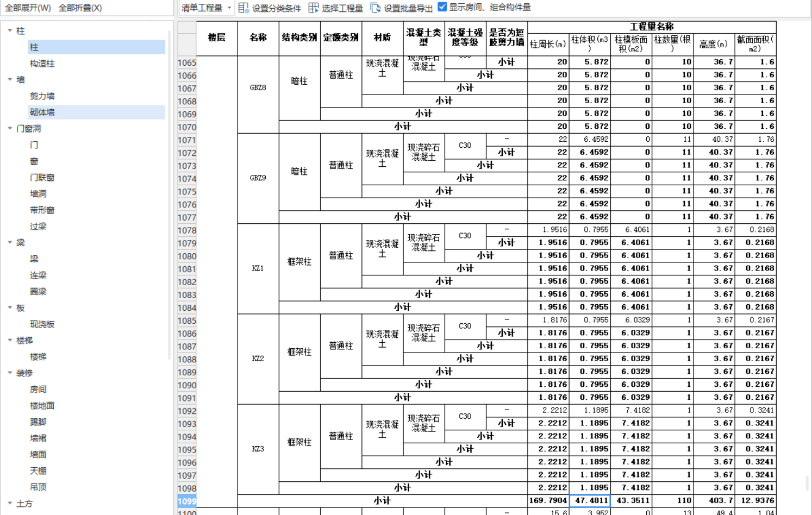
Task: Click the GBZ8 name cell
Action: point(258,88)
